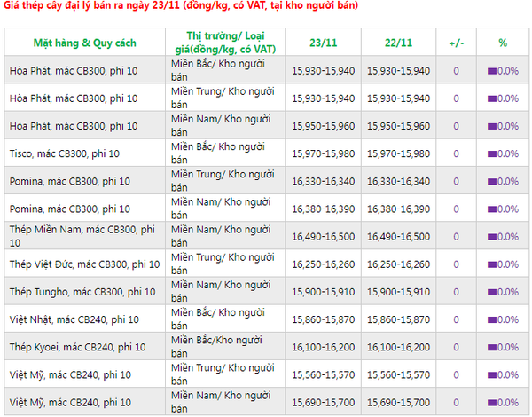Click purple bar icon in Thép Miền Nam row

492,237
